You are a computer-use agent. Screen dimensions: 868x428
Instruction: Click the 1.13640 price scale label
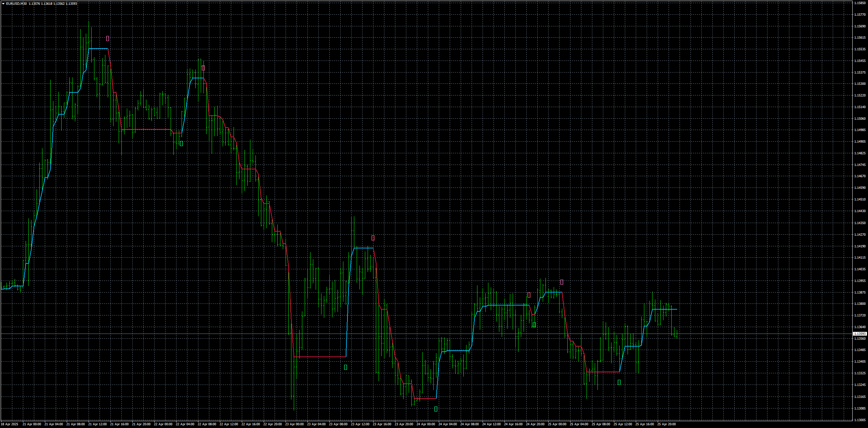point(860,327)
